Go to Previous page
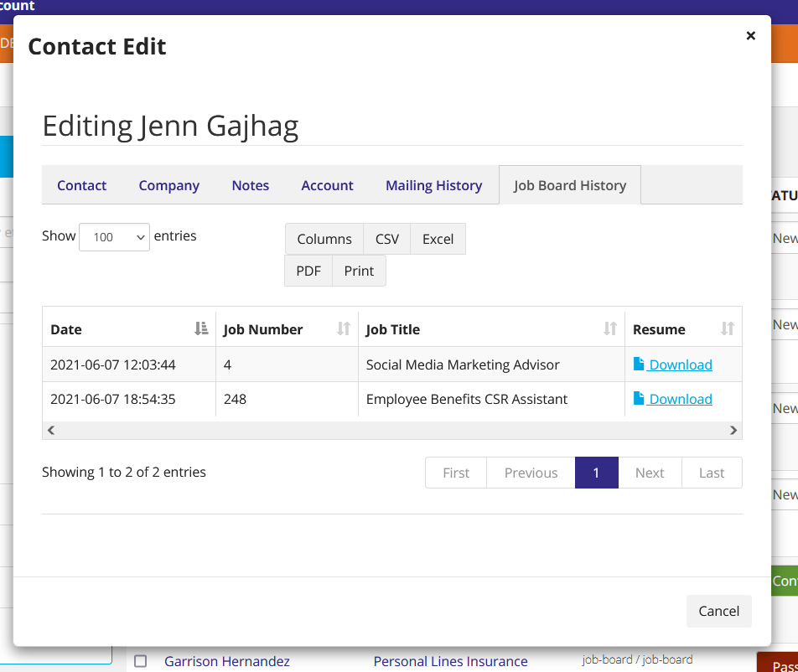This screenshot has height=672, width=798. point(531,473)
